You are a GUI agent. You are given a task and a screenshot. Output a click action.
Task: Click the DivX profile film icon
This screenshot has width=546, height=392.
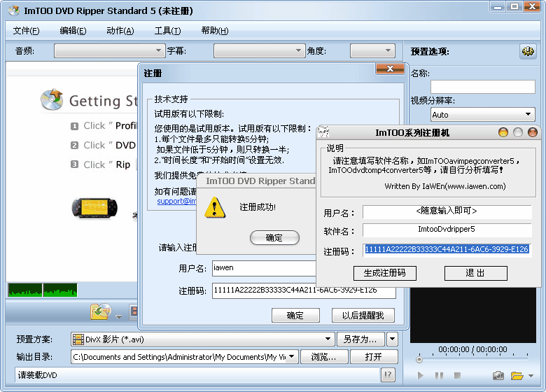coord(78,339)
